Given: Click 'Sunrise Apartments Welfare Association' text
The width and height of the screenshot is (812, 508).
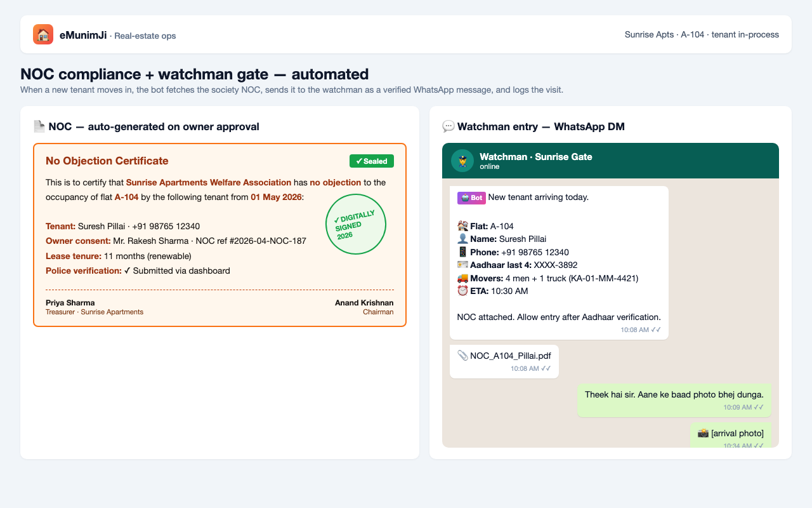Looking at the screenshot, I should pyautogui.click(x=209, y=182).
